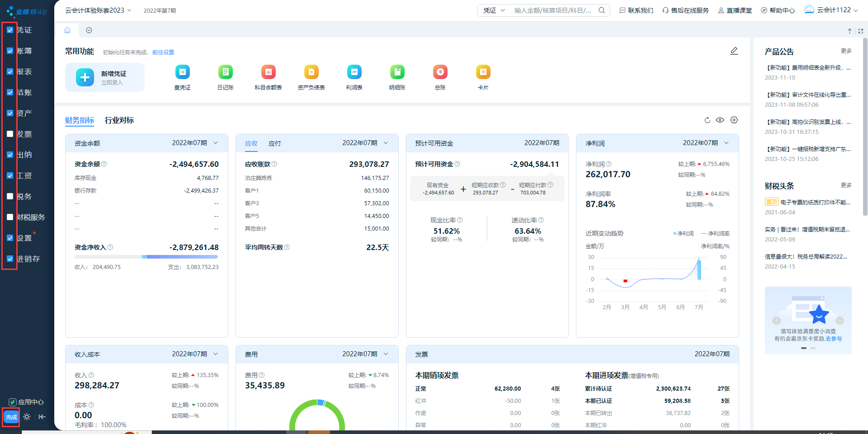868x434 pixels.
Task: Open the 科目余额表 icon
Action: (268, 72)
